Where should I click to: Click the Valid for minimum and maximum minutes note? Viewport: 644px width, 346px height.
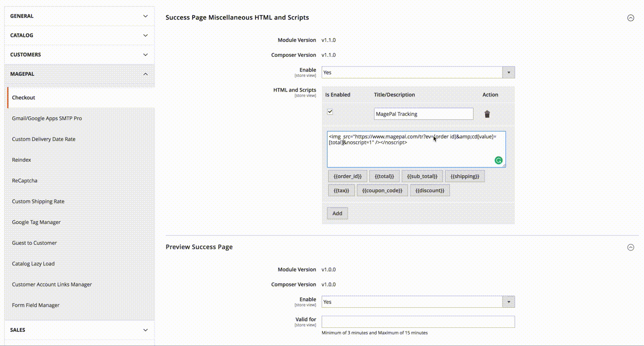[x=375, y=333]
